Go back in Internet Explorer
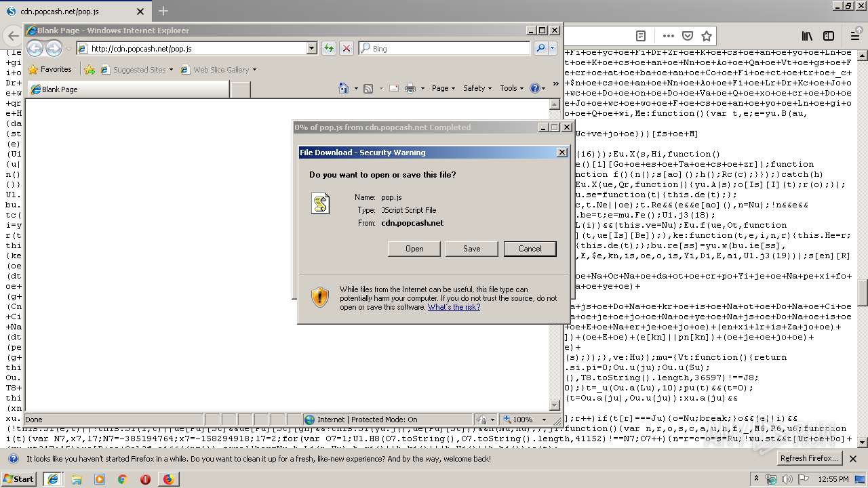Image resolution: width=868 pixels, height=488 pixels. point(35,48)
